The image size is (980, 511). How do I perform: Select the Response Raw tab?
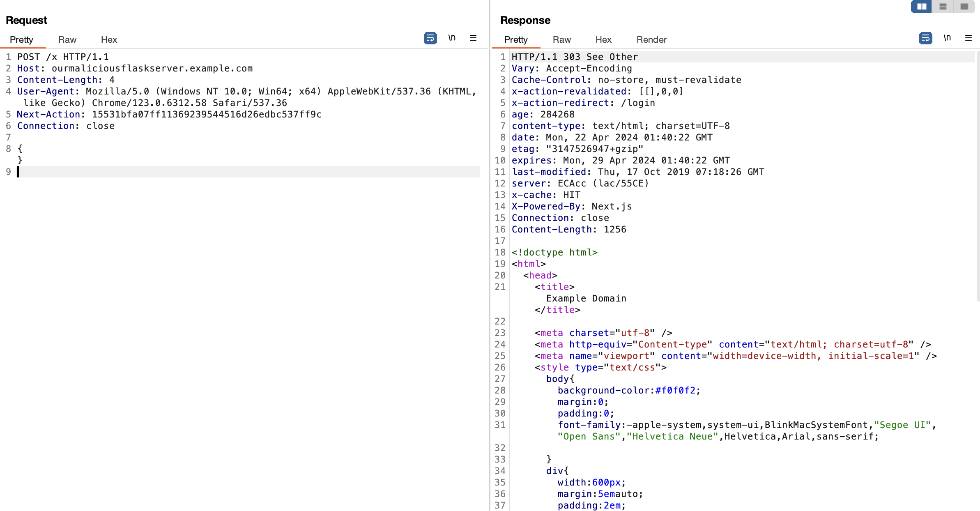coord(562,40)
